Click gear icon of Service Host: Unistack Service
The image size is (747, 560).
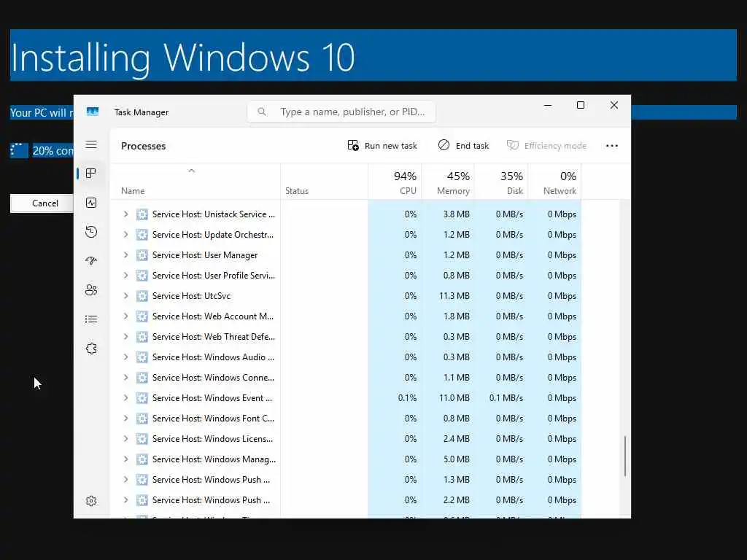[x=142, y=214]
